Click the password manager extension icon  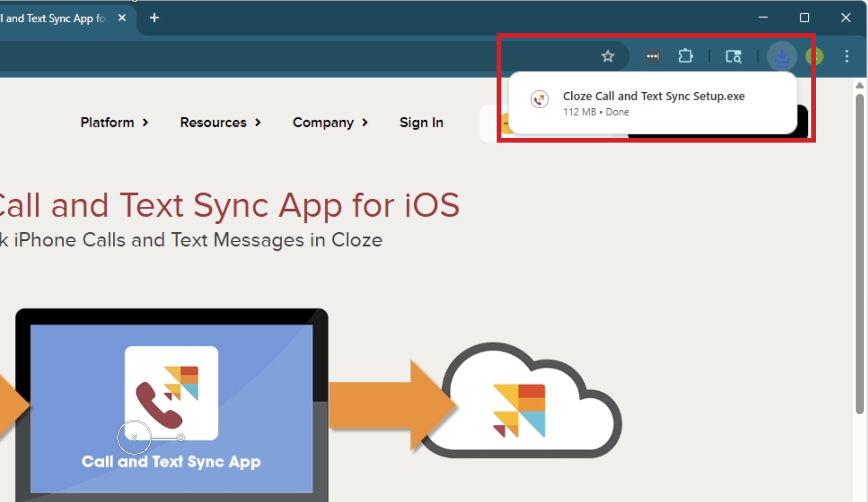coord(652,56)
